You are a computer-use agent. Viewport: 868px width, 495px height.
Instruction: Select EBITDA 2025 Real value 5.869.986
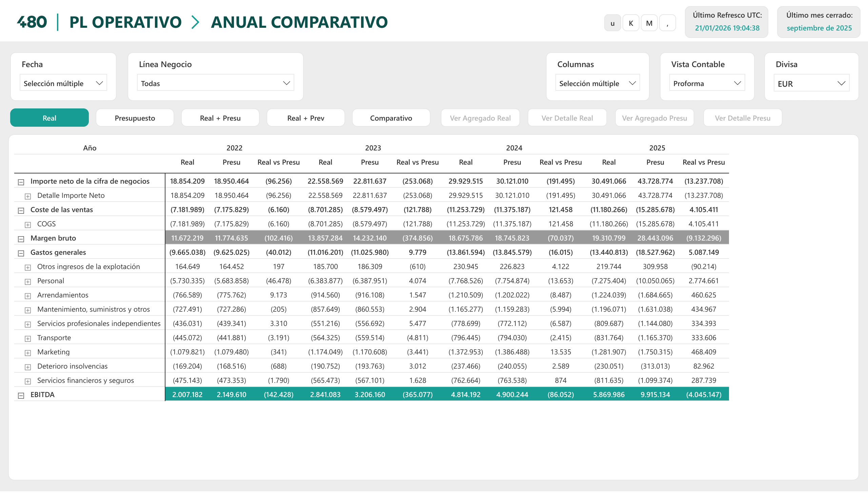tap(609, 395)
